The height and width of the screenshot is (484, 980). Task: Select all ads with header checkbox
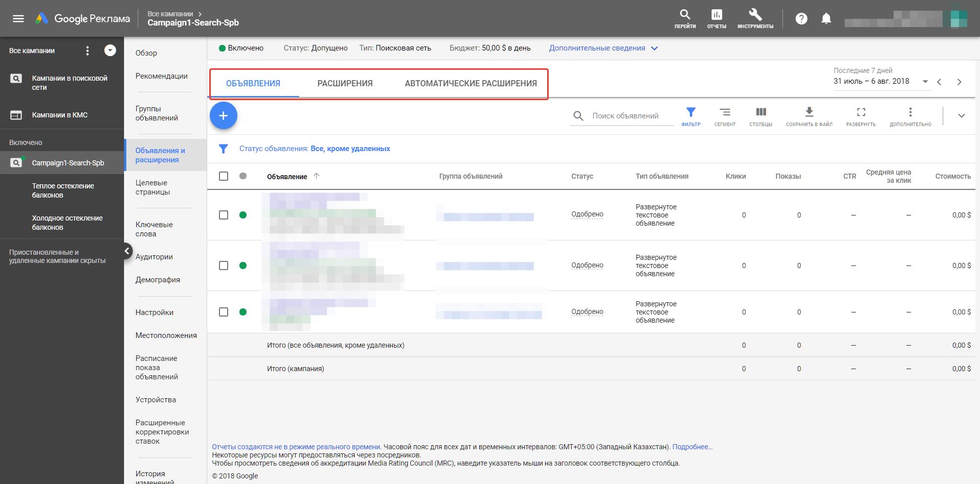pos(224,176)
